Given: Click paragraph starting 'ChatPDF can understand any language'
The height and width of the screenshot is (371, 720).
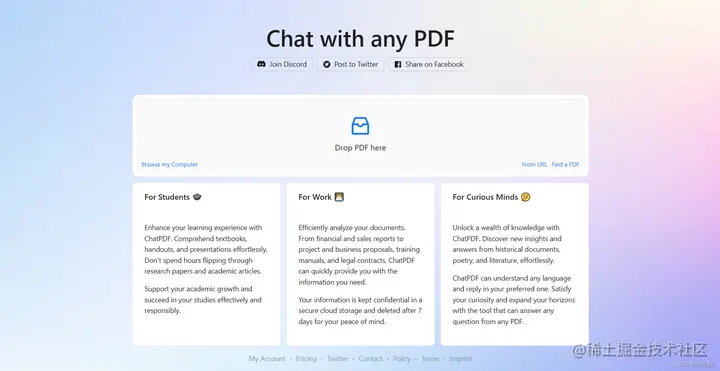Looking at the screenshot, I should point(513,299).
